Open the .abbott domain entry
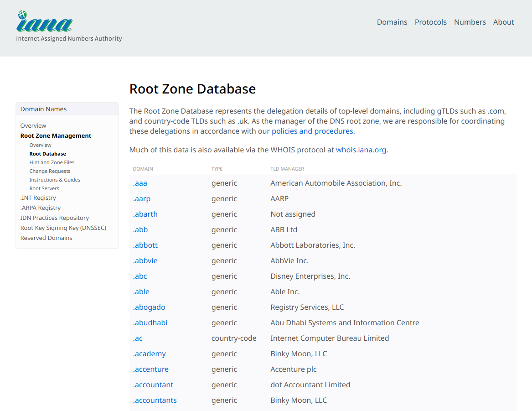The image size is (532, 411). [145, 245]
